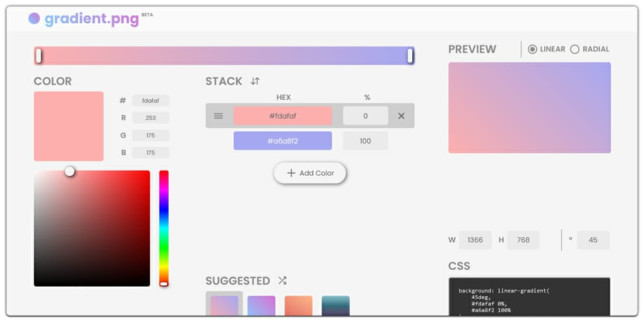Click the drag handle on #fdafaf row
644x322 pixels.
[218, 116]
